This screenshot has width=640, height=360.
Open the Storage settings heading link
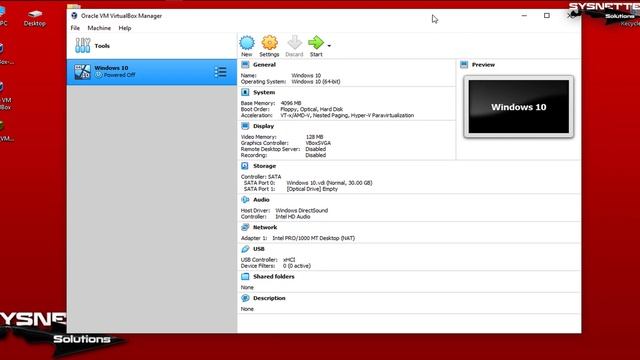[264, 166]
